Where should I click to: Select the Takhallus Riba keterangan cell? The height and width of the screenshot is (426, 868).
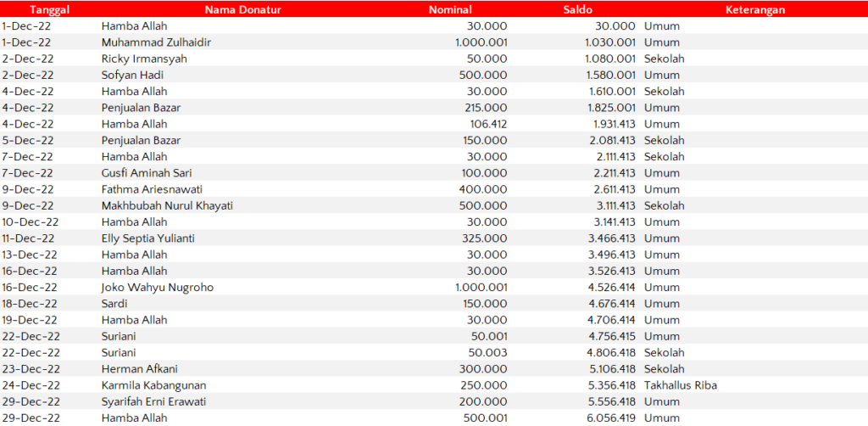pyautogui.click(x=681, y=385)
